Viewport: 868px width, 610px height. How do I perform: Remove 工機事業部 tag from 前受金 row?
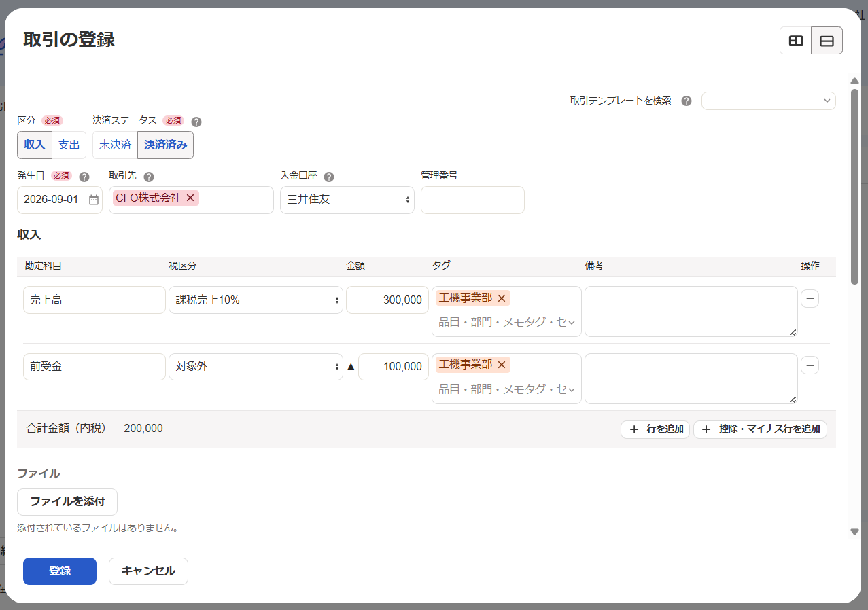502,365
